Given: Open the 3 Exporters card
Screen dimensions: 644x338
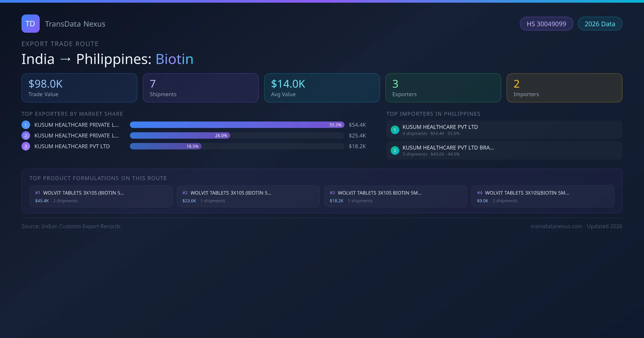Looking at the screenshot, I should [443, 88].
